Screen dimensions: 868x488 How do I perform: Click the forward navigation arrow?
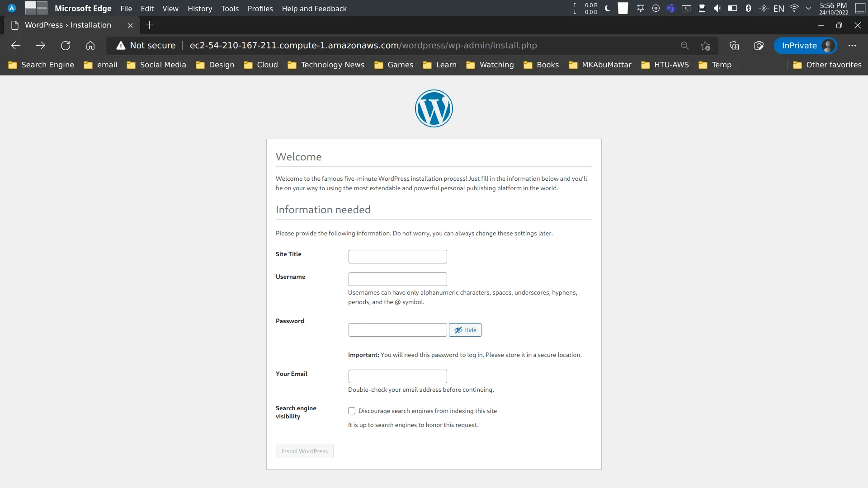41,45
